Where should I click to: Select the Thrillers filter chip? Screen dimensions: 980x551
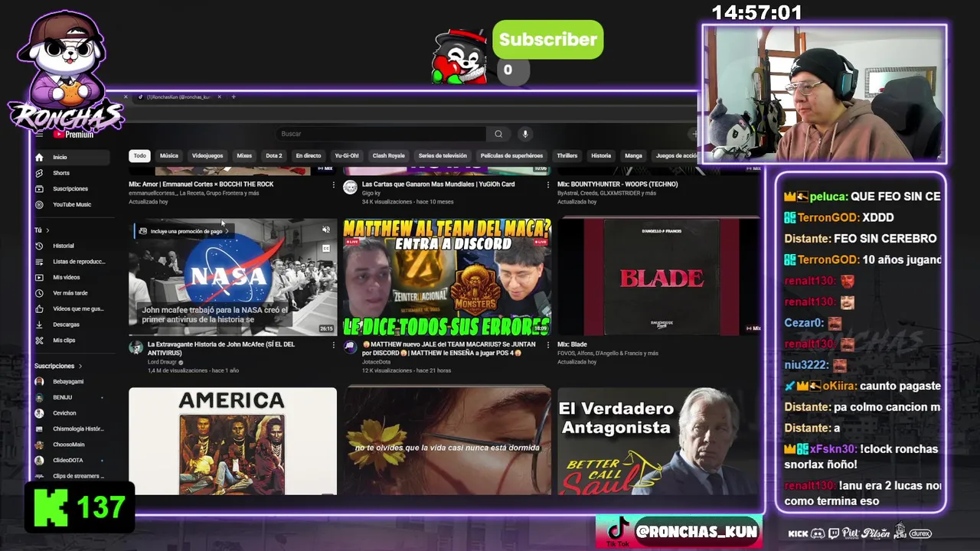[567, 156]
